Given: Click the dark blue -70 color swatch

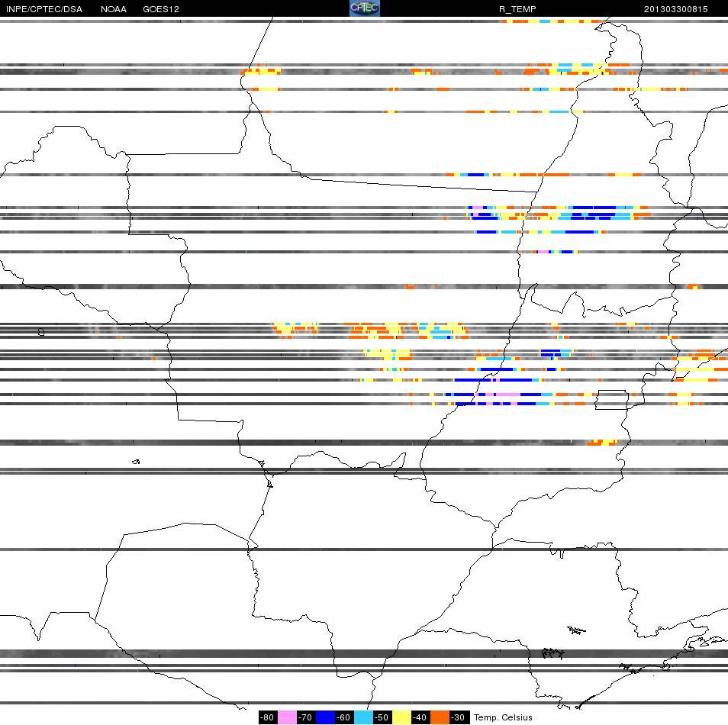Looking at the screenshot, I should click(325, 717).
